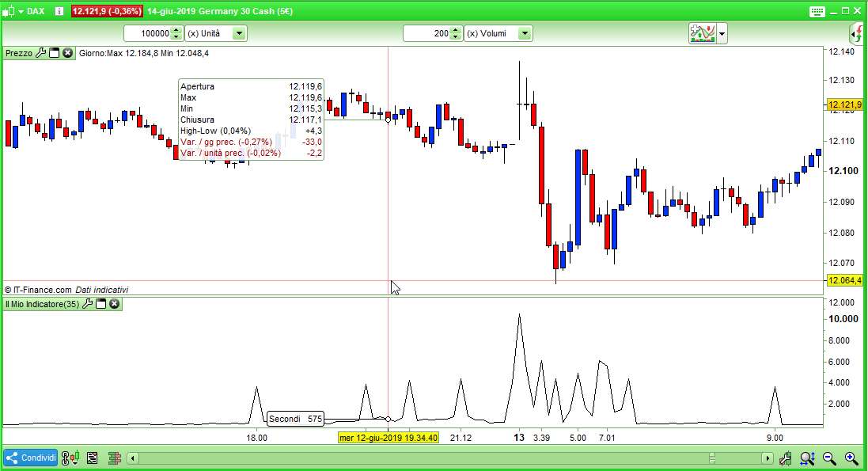Image resolution: width=868 pixels, height=471 pixels.
Task: Click the drawing tools icon at bottom right
Action: [x=785, y=458]
